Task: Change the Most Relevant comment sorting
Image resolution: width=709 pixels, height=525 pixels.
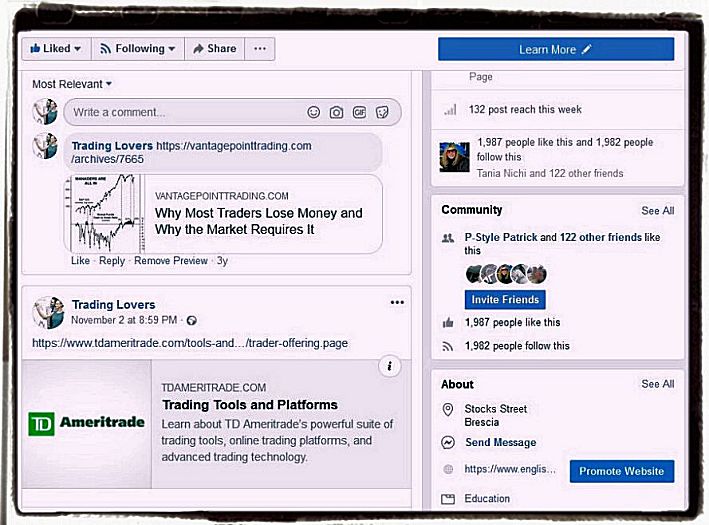Action: pyautogui.click(x=71, y=84)
